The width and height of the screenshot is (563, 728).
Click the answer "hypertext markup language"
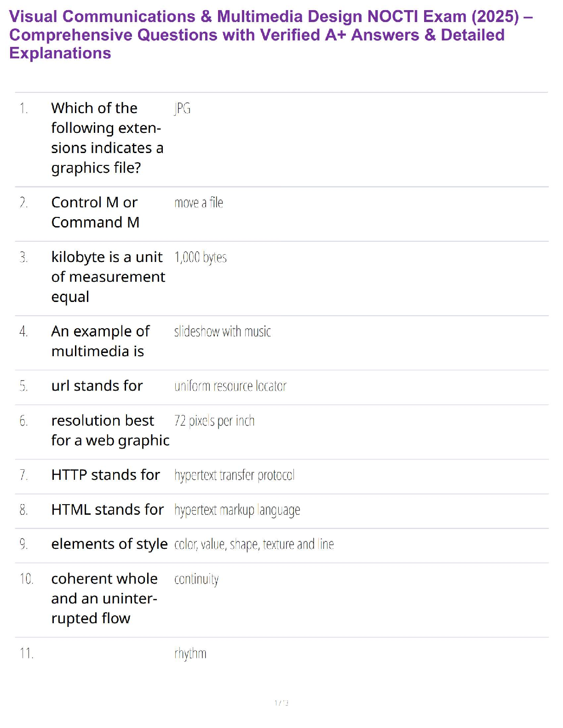click(x=237, y=510)
